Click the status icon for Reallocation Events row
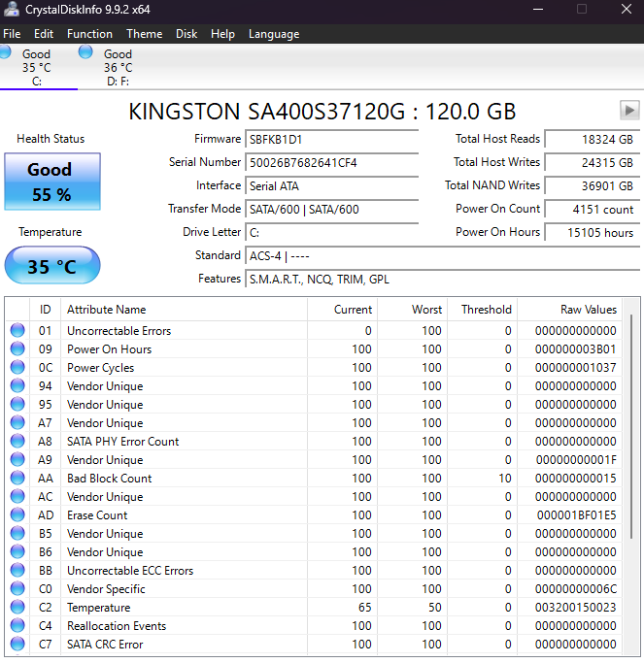The image size is (644, 663). [x=17, y=625]
